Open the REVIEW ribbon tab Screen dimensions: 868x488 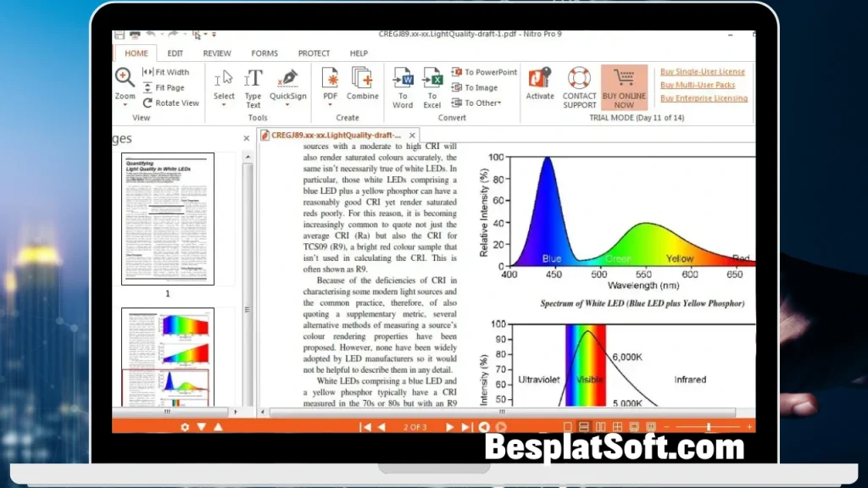coord(217,53)
